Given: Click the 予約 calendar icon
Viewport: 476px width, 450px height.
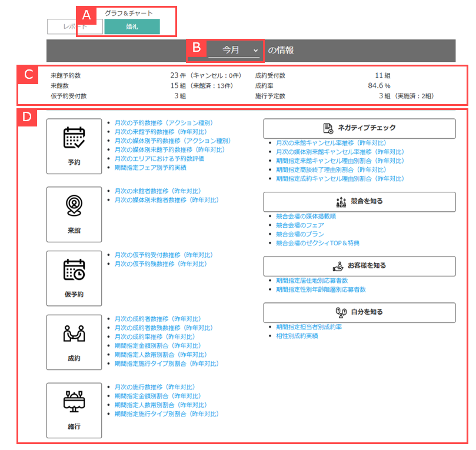Looking at the screenshot, I should [x=74, y=138].
